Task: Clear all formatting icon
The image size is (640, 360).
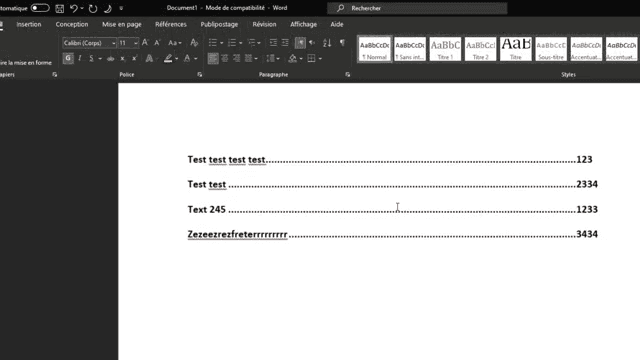Action: (194, 42)
